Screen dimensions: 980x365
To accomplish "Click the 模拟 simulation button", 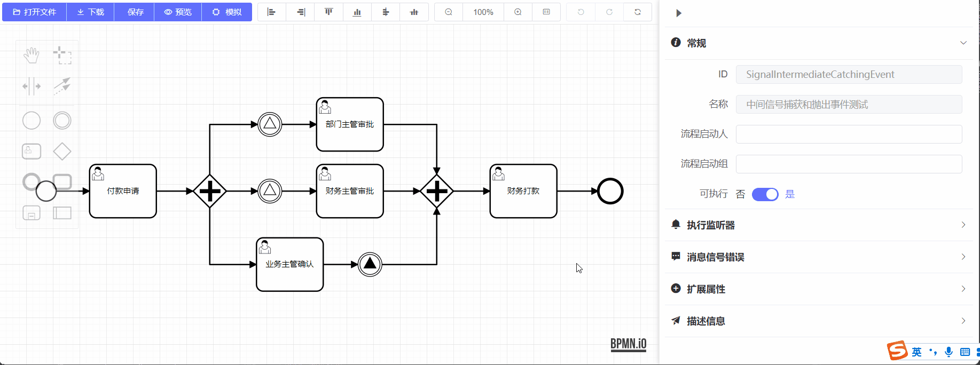I will (x=226, y=12).
